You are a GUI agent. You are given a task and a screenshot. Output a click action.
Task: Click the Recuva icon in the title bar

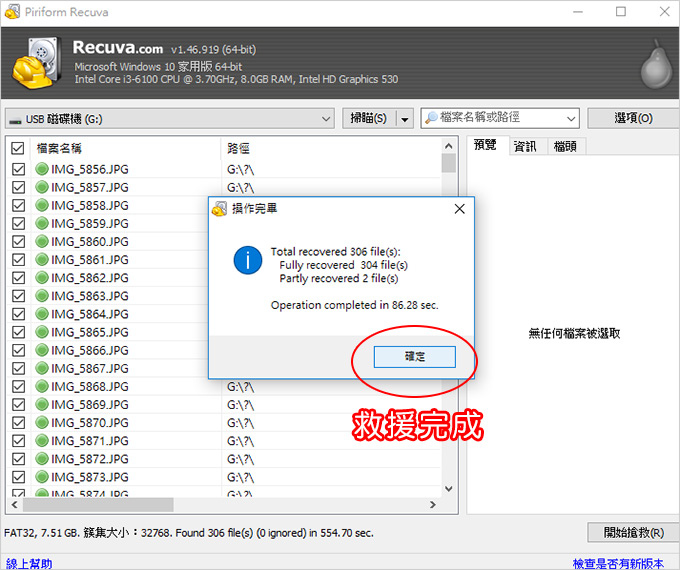(x=12, y=12)
